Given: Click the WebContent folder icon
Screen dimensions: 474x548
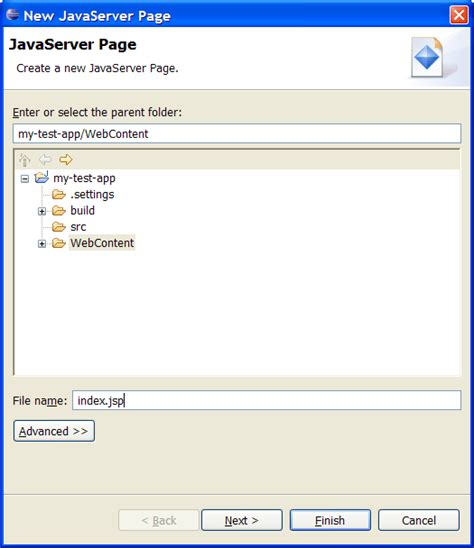Looking at the screenshot, I should pos(59,243).
